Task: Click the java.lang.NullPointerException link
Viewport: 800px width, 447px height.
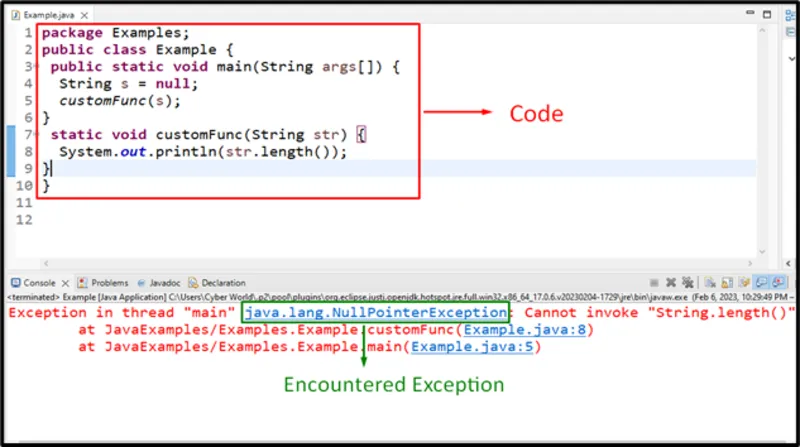Action: click(375, 312)
